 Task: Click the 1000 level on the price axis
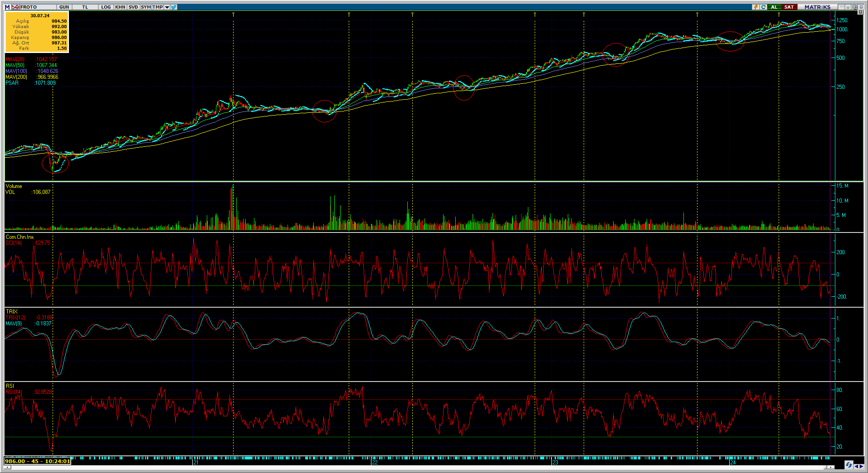pos(842,29)
